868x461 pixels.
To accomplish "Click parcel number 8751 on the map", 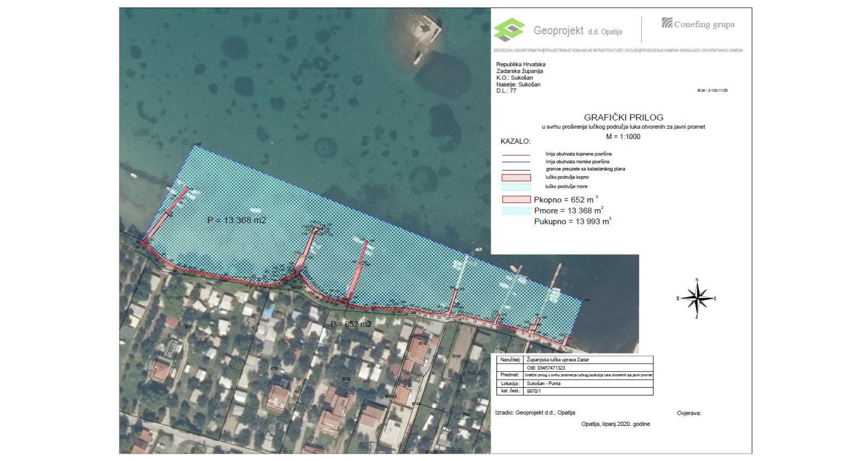I will point(275,369).
